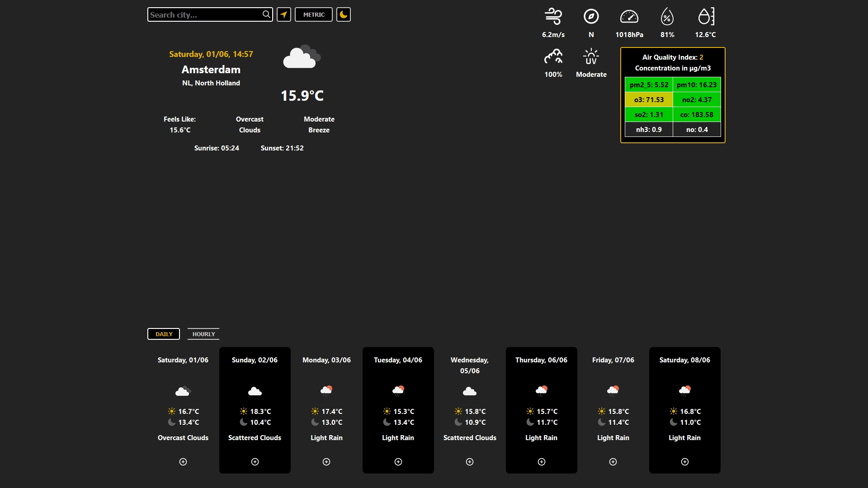Click the o3: 71.53 yellow cell
Screen dimensions: 868x488
coord(649,99)
